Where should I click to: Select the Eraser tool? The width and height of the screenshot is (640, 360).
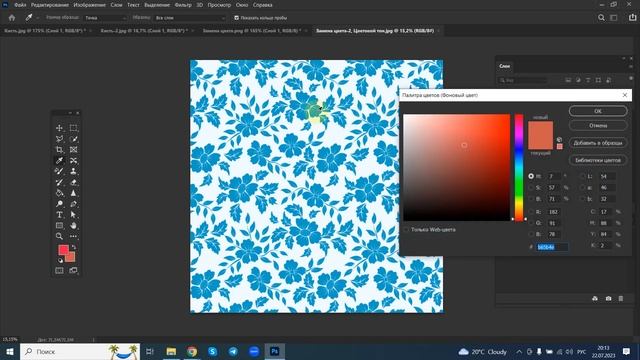[x=73, y=182]
